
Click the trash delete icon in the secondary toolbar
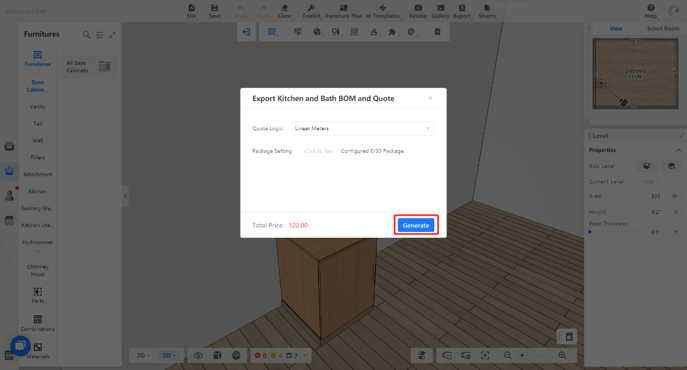(437, 32)
